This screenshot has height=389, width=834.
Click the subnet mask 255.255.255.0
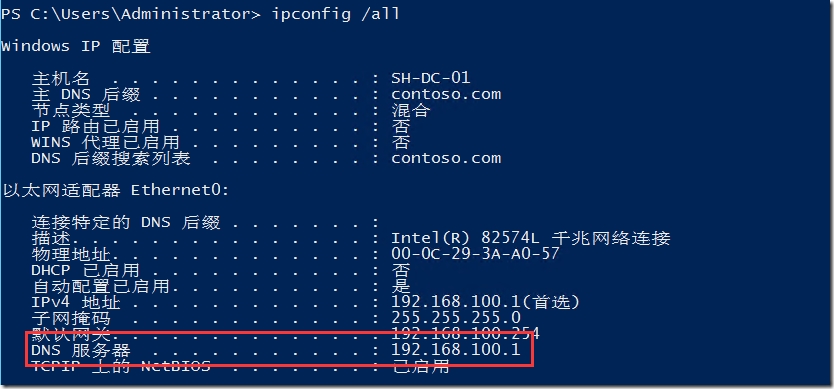(x=456, y=318)
